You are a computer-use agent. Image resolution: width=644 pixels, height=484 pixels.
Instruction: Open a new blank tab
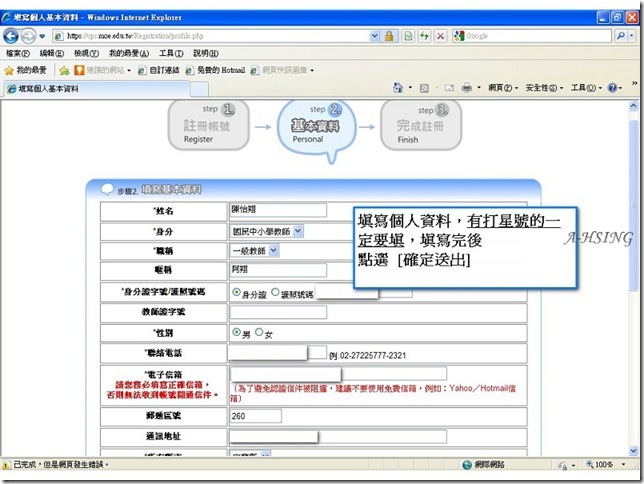(199, 89)
